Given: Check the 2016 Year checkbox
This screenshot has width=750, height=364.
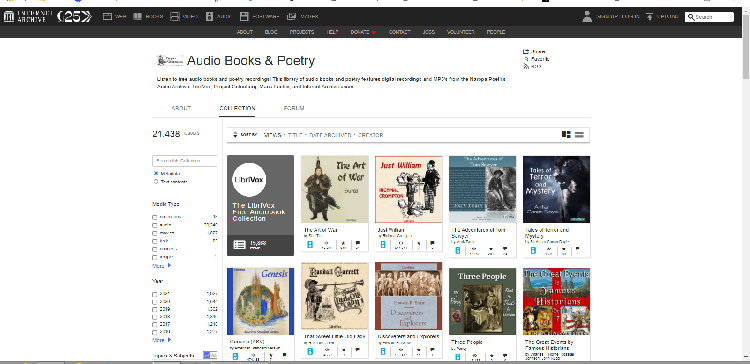Looking at the screenshot, I should 154,332.
